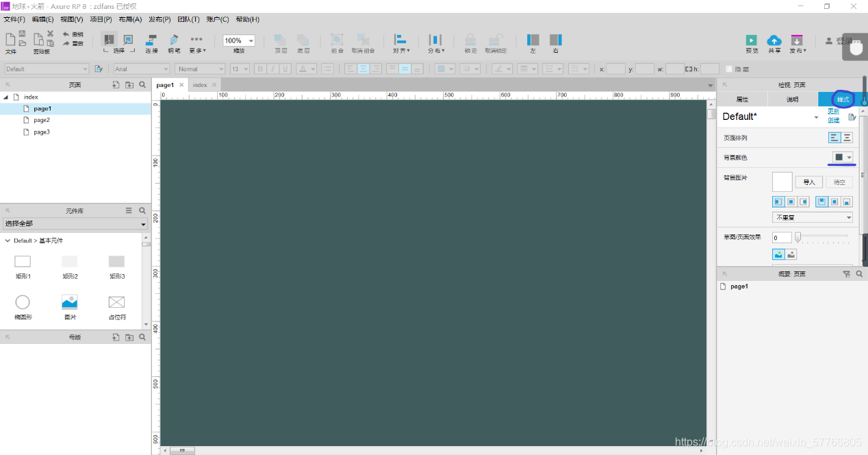Switch to the 说明 notes tab
868x455 pixels.
click(792, 99)
